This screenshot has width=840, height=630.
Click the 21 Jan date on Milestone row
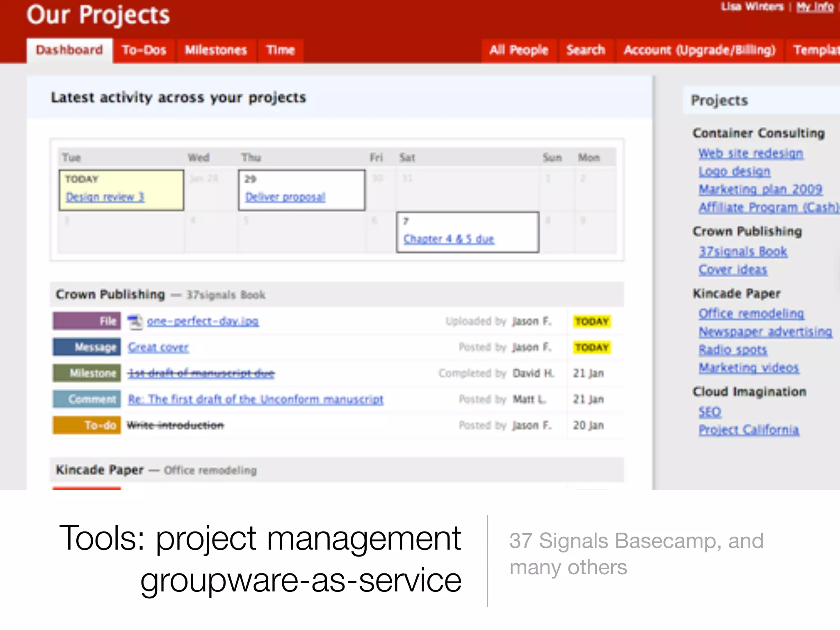[x=589, y=373]
